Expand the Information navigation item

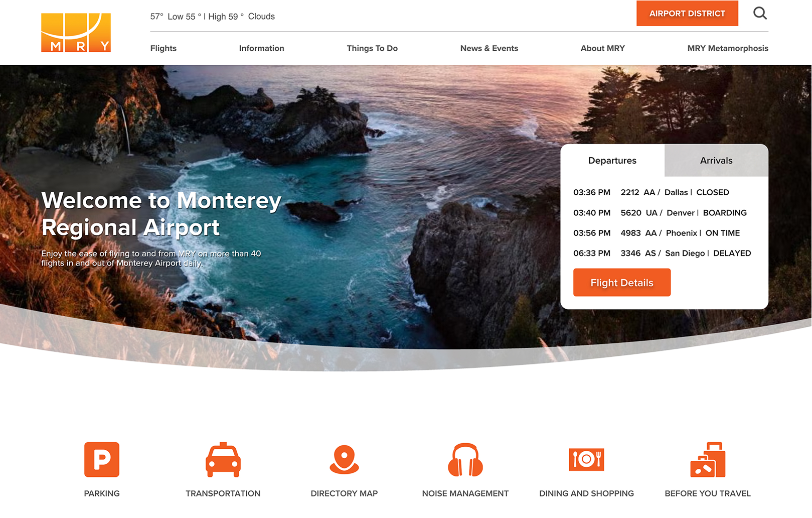point(261,48)
